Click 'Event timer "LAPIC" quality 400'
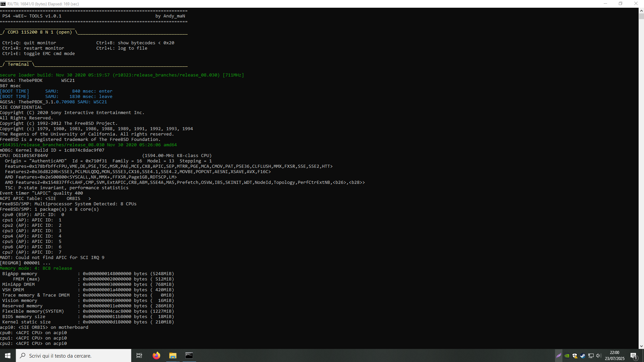Screen dimensions: 644x362 41,193
